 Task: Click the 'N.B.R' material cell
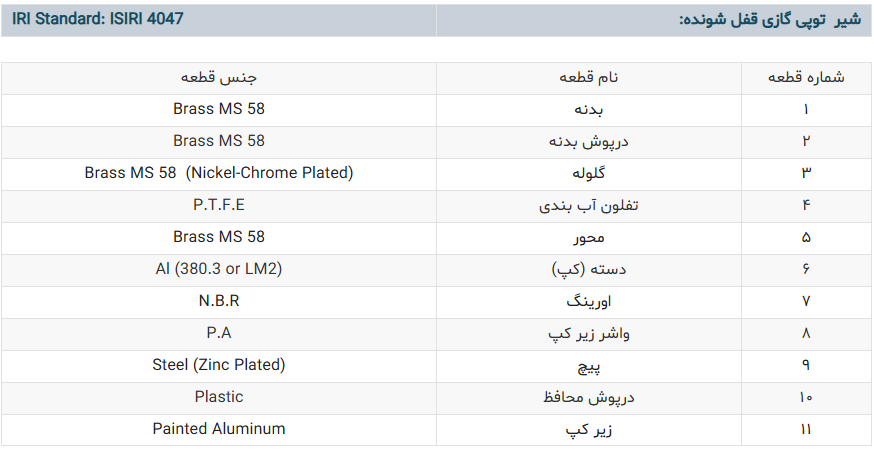point(219,301)
